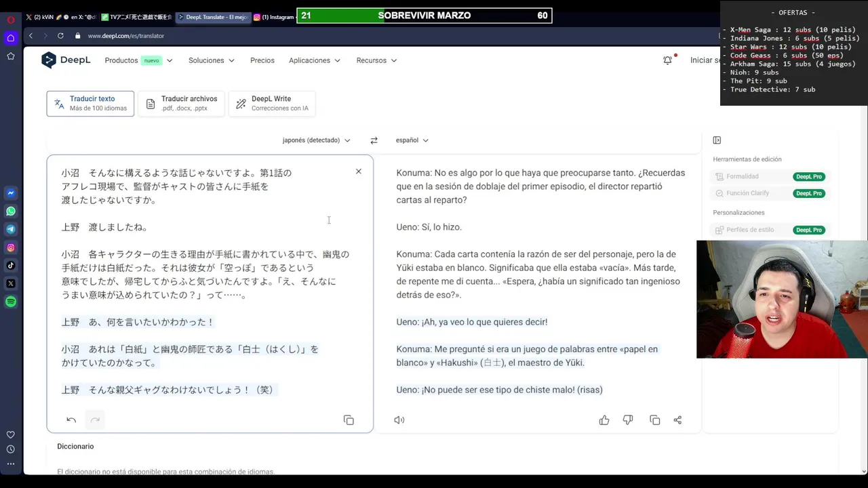This screenshot has width=868, height=488.
Task: Give thumbs down to the translation
Action: point(628,420)
